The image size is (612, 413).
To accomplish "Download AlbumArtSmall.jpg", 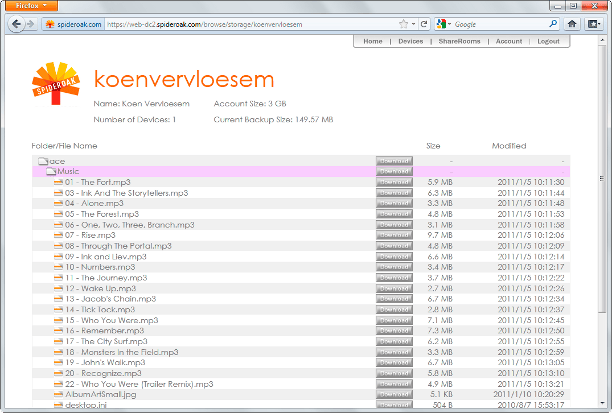I will click(x=394, y=394).
